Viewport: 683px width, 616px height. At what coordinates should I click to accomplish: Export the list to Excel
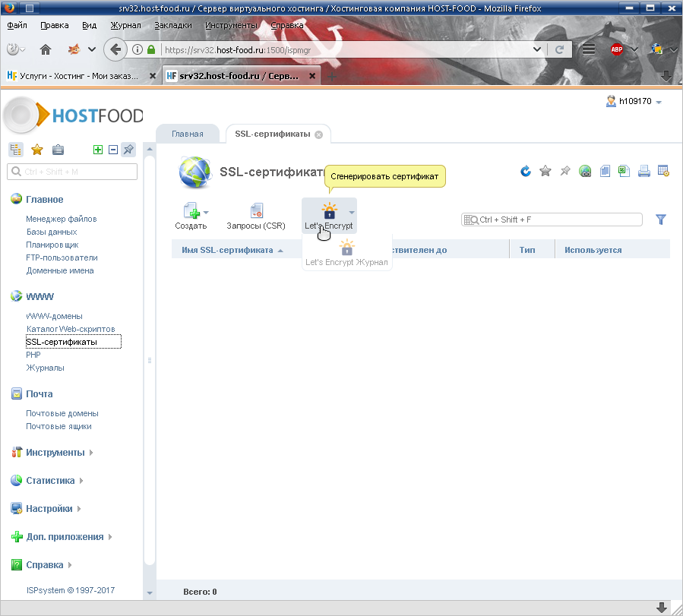tap(624, 171)
